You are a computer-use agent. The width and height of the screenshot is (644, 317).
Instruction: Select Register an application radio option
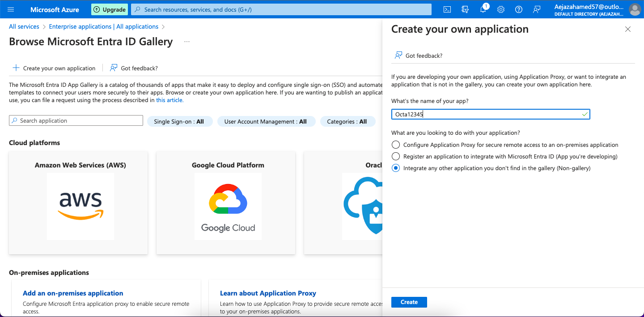click(396, 156)
